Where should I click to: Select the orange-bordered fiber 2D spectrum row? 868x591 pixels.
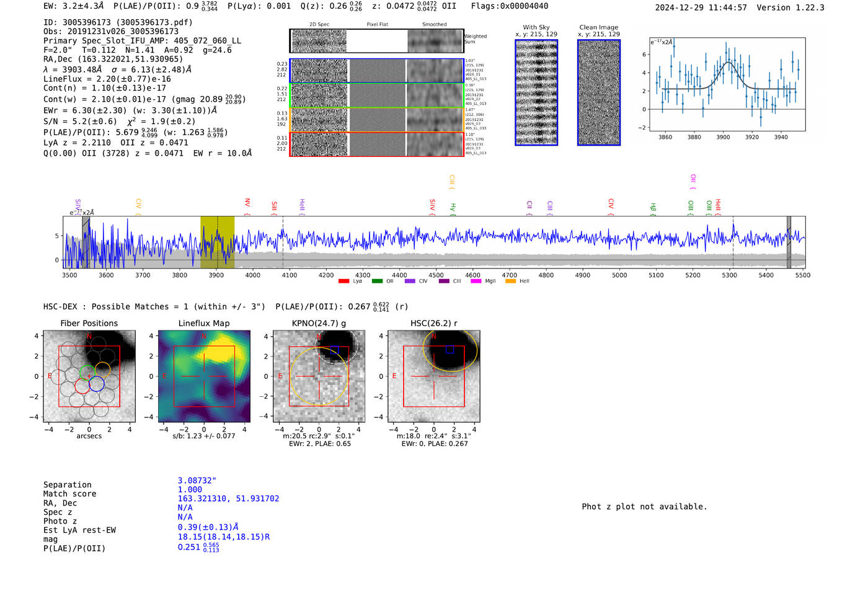tap(376, 120)
